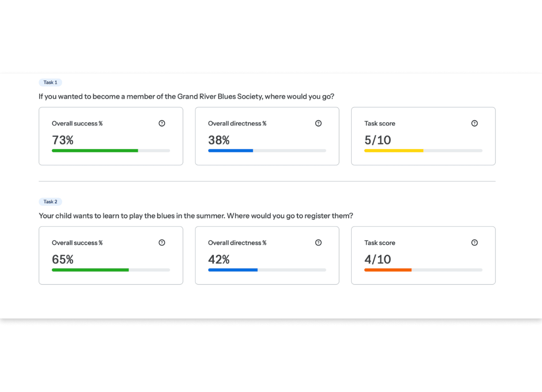This screenshot has height=392, width=542.
Task: Click the Task 2 register child question text
Action: click(x=196, y=216)
